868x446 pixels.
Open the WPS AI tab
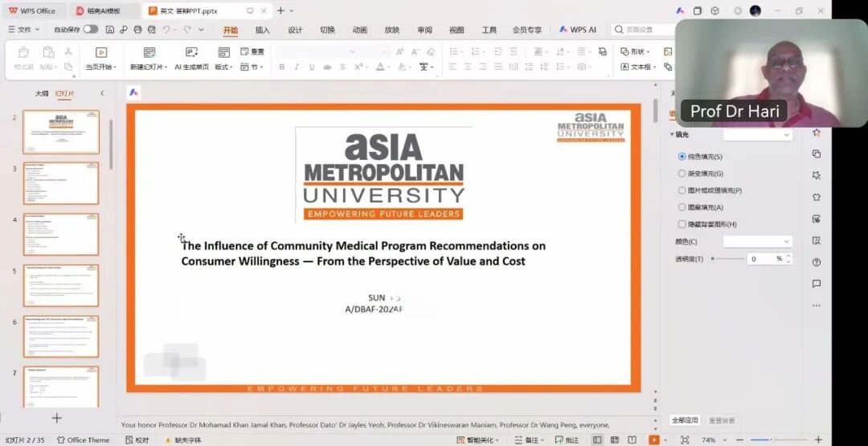(577, 30)
